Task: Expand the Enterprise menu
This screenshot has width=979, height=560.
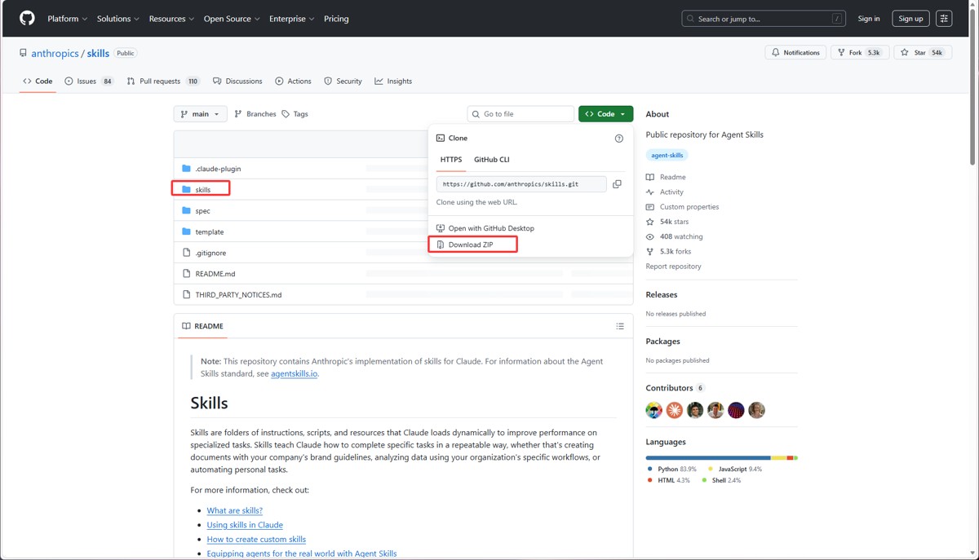Action: coord(291,19)
